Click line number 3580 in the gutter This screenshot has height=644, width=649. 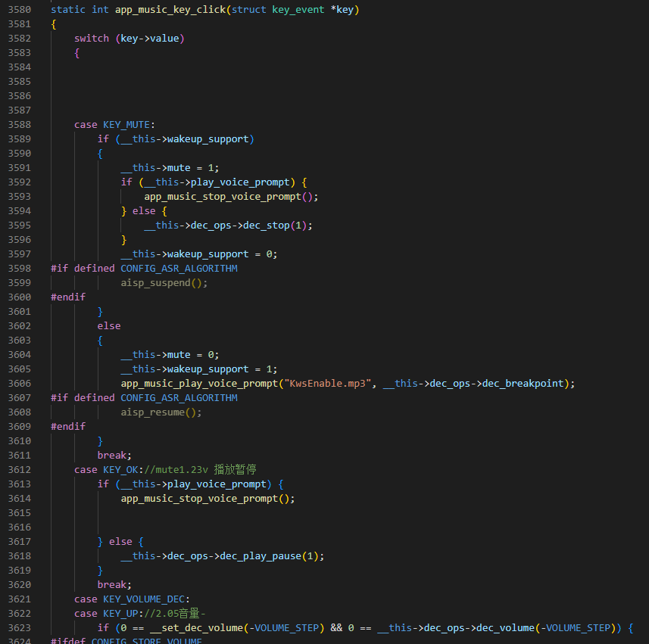point(20,10)
